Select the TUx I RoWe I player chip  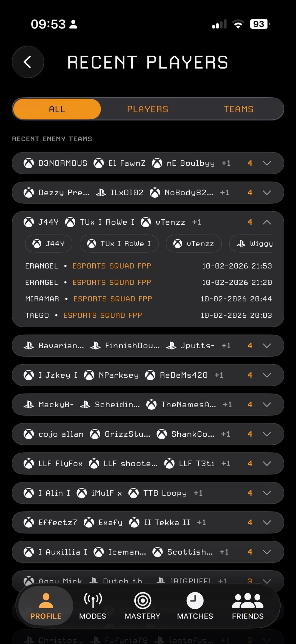pos(119,244)
